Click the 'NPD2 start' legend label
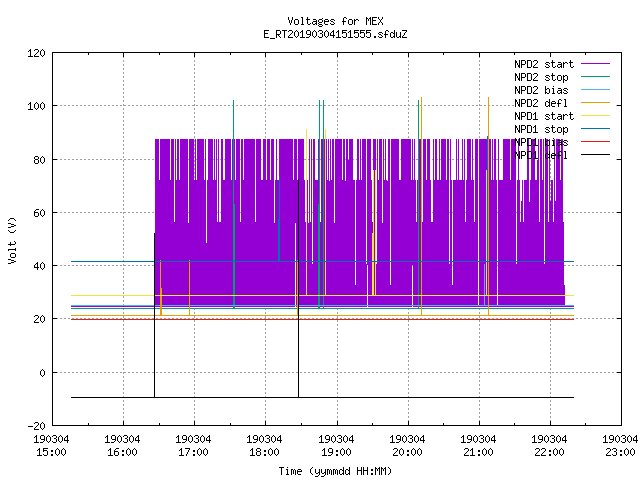The width and height of the screenshot is (640, 480). pyautogui.click(x=544, y=64)
